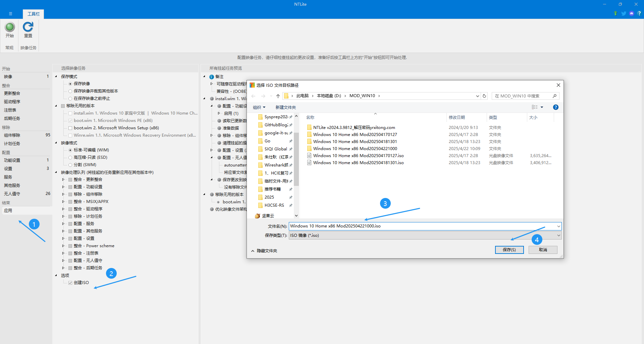The height and width of the screenshot is (344, 644).
Task: Expand the 整合 - MSIX/APPX row
Action: tap(63, 202)
